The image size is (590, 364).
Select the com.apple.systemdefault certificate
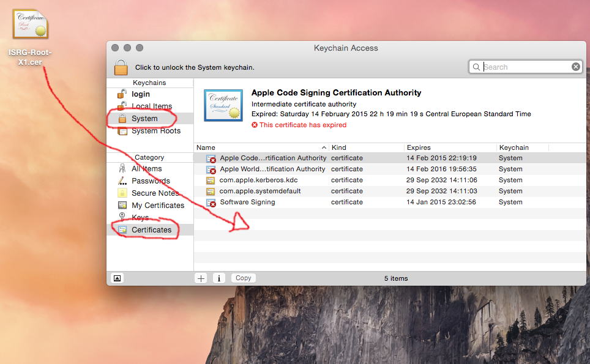(x=390, y=191)
